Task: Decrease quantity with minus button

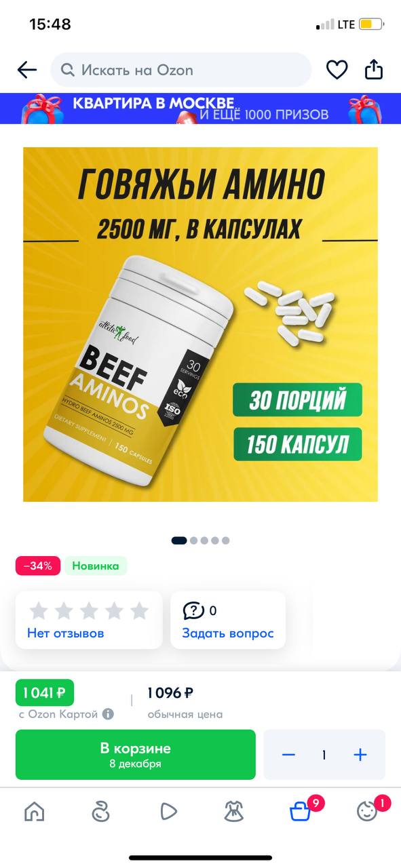Action: click(288, 755)
